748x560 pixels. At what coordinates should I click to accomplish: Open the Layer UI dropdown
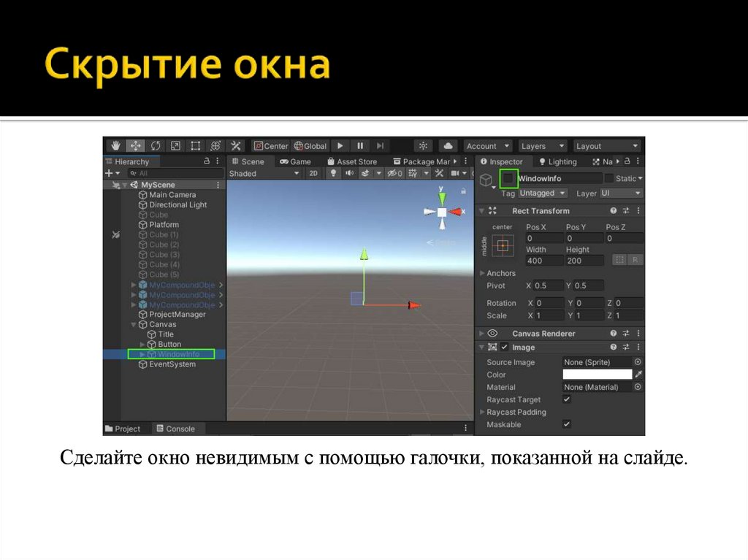tap(621, 193)
